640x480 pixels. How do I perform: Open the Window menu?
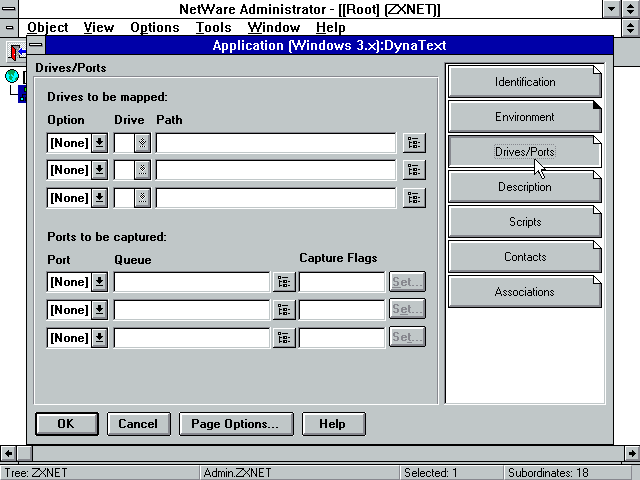point(273,27)
